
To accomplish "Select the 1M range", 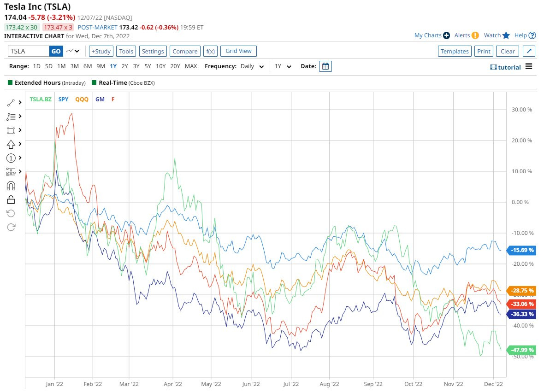I will (61, 66).
